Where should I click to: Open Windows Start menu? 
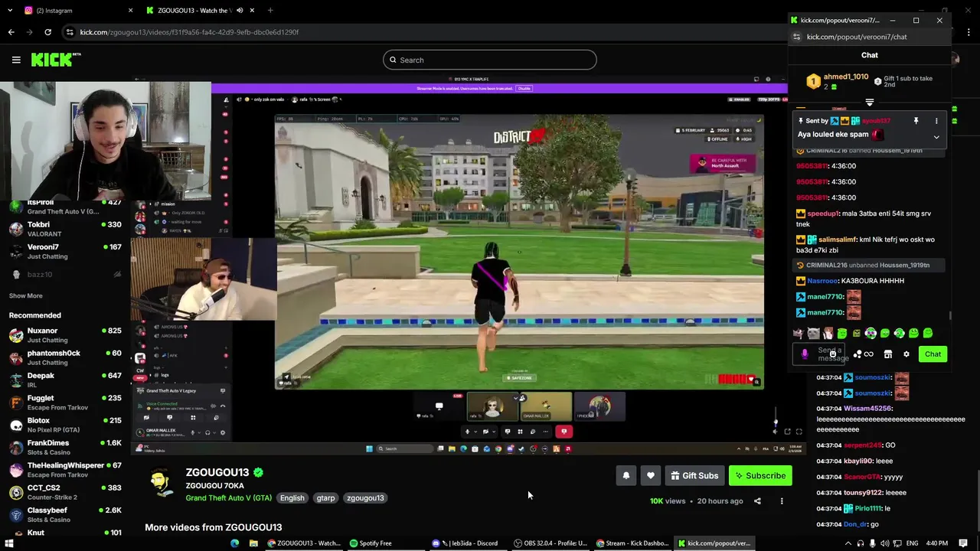(x=9, y=543)
